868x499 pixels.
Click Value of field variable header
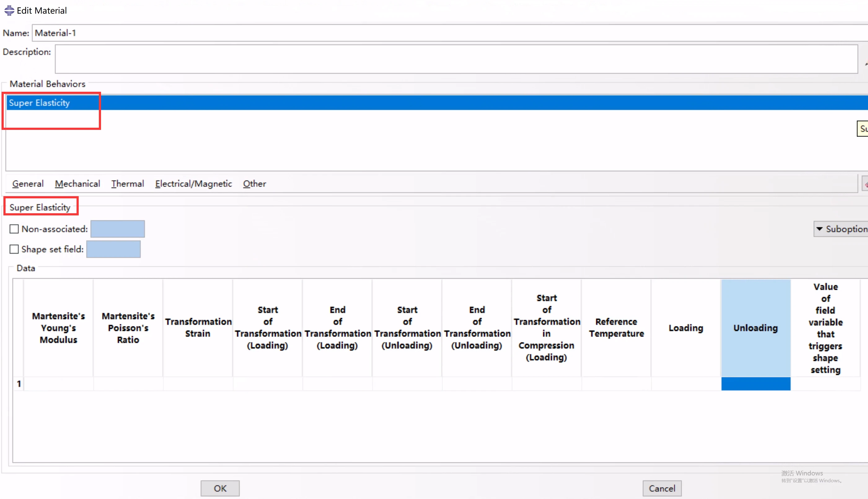click(826, 328)
